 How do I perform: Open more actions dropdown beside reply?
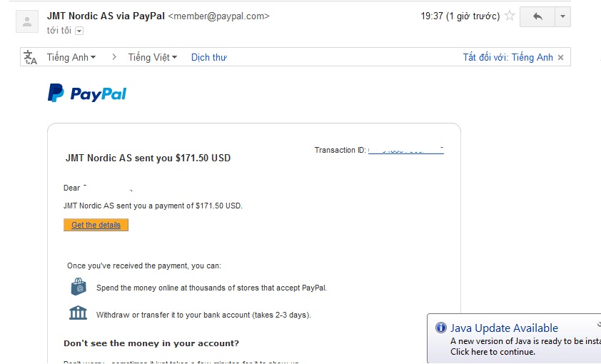pos(562,16)
